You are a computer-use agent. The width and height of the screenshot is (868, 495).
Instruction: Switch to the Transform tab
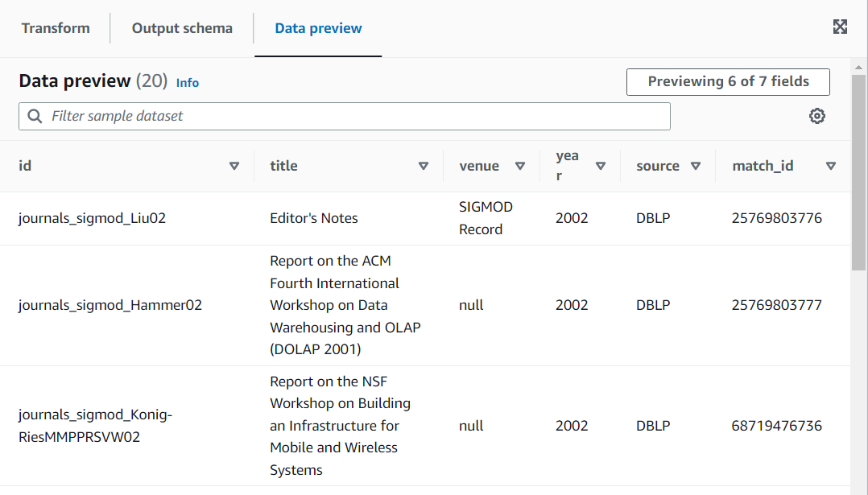(x=55, y=27)
